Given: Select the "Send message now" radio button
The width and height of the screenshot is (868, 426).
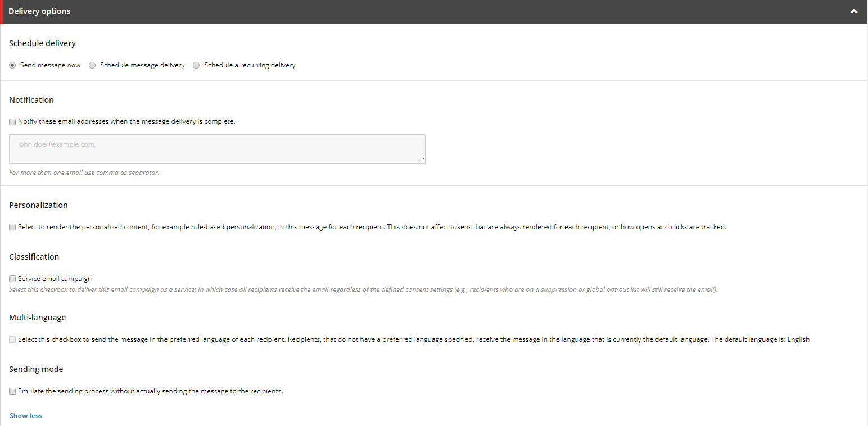Looking at the screenshot, I should tap(12, 65).
